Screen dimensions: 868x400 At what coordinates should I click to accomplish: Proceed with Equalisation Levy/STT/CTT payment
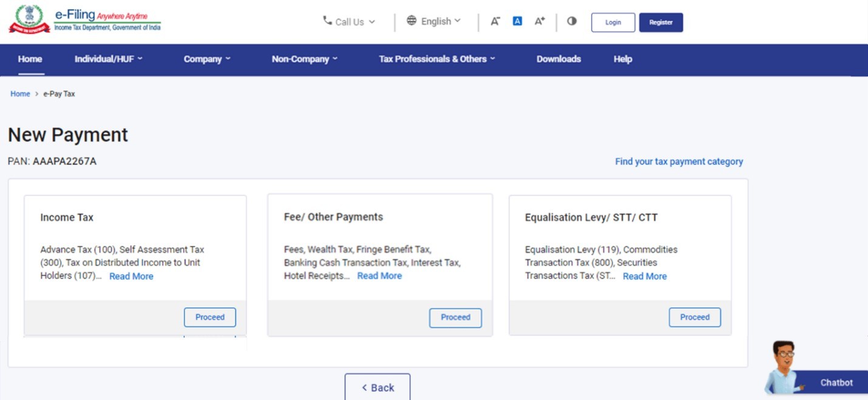pyautogui.click(x=695, y=317)
